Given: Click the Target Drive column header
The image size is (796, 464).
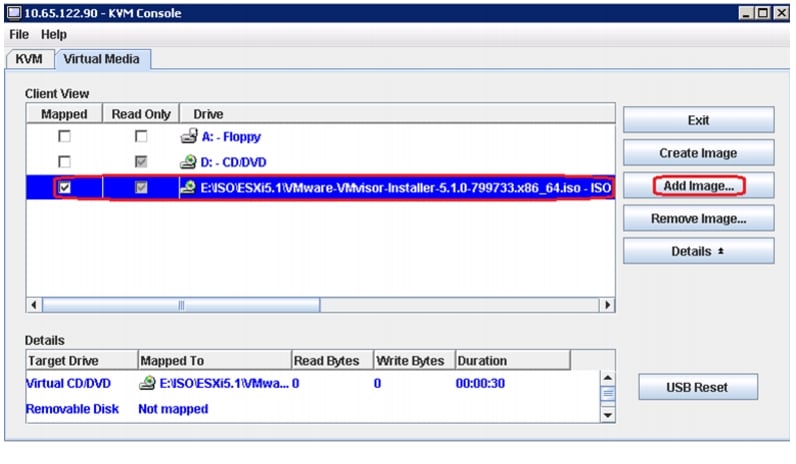Looking at the screenshot, I should 82,360.
